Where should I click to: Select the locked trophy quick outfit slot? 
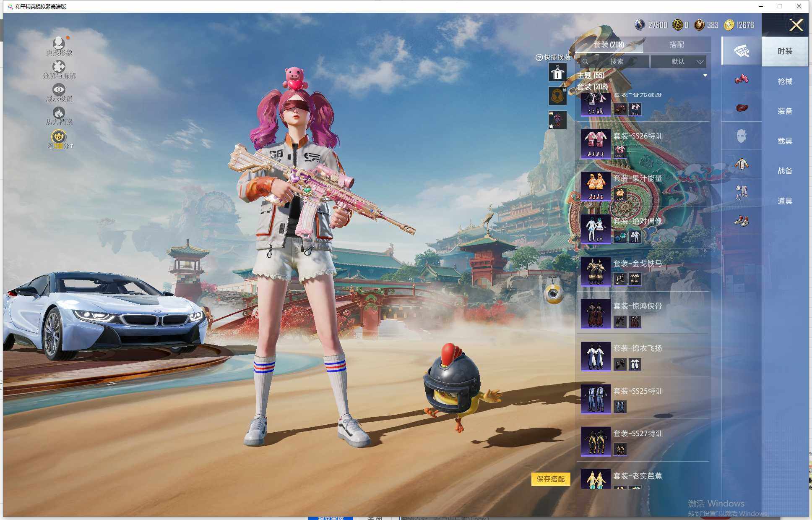[557, 96]
